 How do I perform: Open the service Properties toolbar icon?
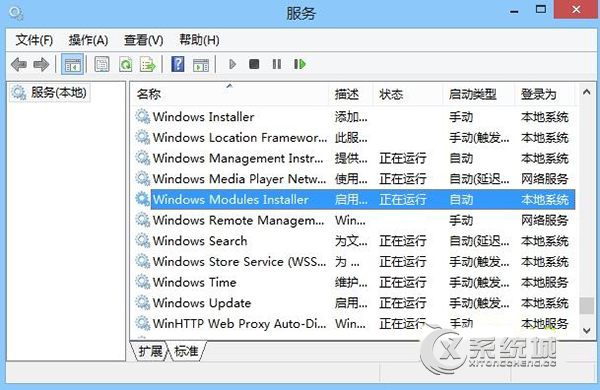pyautogui.click(x=102, y=64)
